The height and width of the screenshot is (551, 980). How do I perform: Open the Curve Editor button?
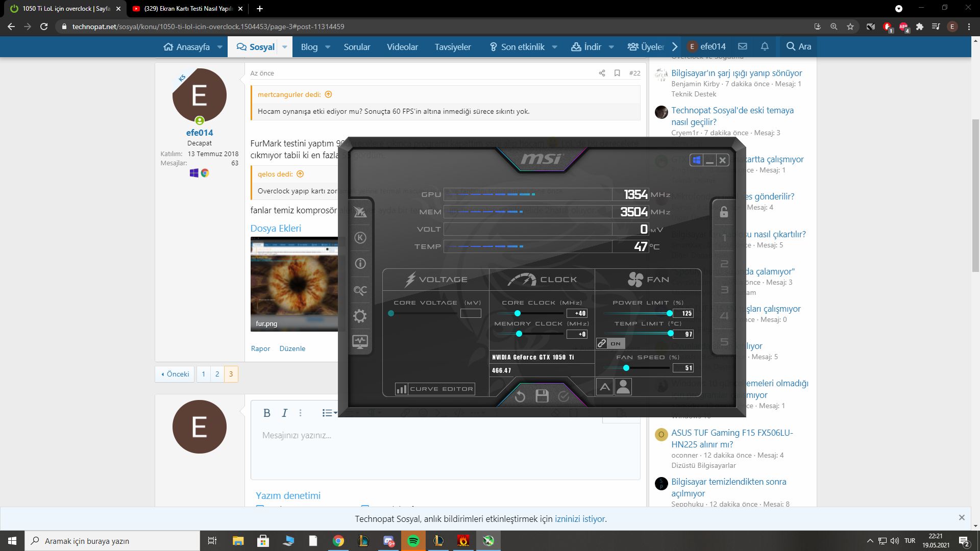click(x=435, y=389)
